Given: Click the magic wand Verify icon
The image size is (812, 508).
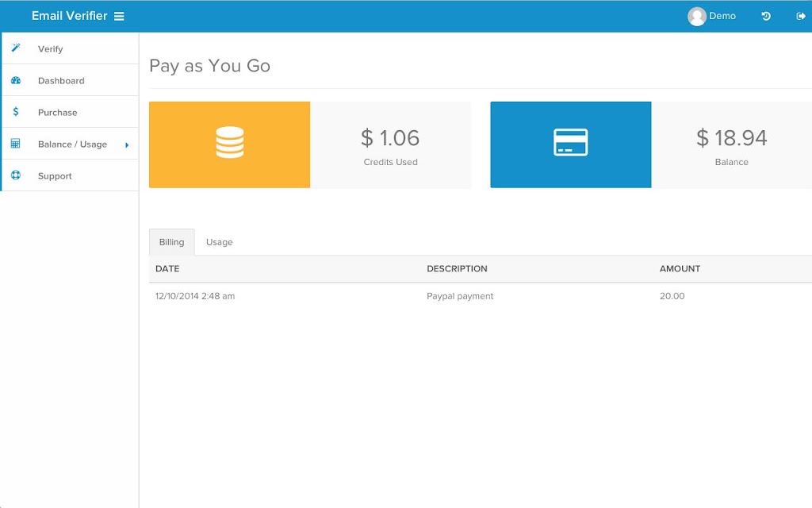Looking at the screenshot, I should [x=16, y=48].
